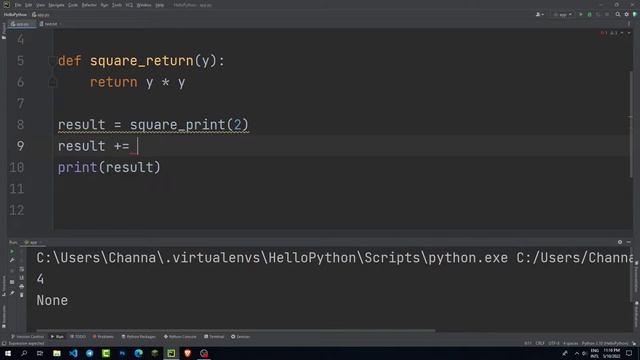Toggle soft-wrap in Run console
640x360 pixels.
[22, 269]
